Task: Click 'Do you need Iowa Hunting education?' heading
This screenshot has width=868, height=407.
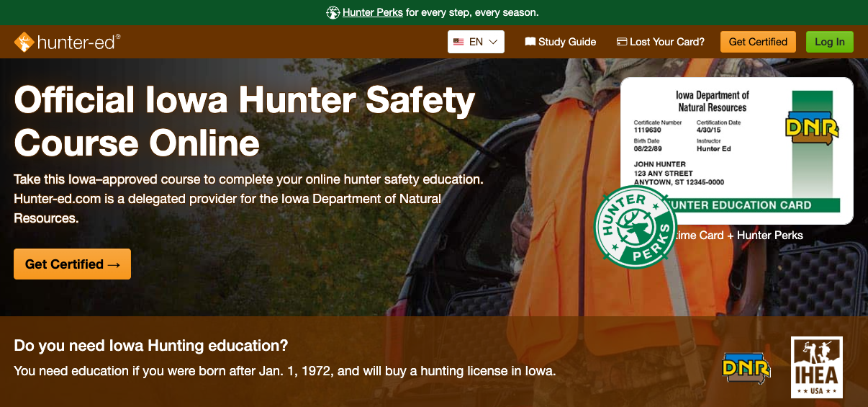Action: click(x=151, y=346)
